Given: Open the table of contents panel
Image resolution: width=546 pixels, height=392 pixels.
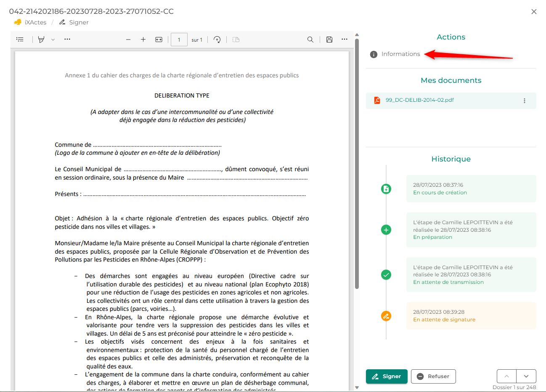Looking at the screenshot, I should click(20, 40).
